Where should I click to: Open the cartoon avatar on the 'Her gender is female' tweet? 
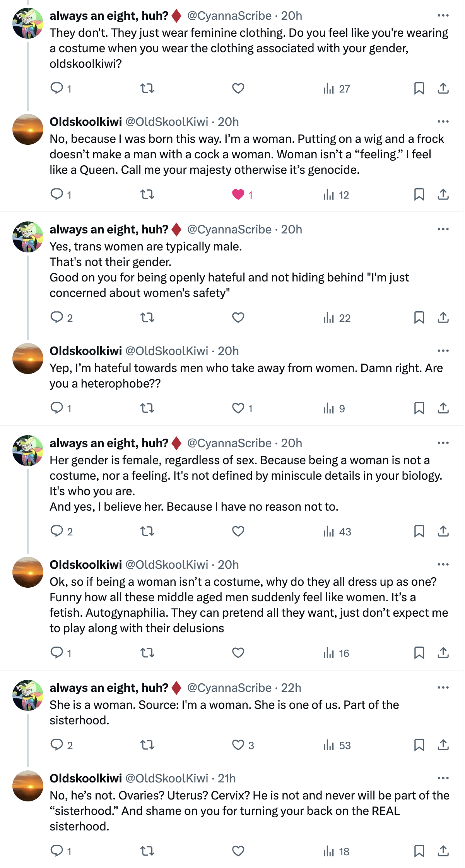coord(28,451)
